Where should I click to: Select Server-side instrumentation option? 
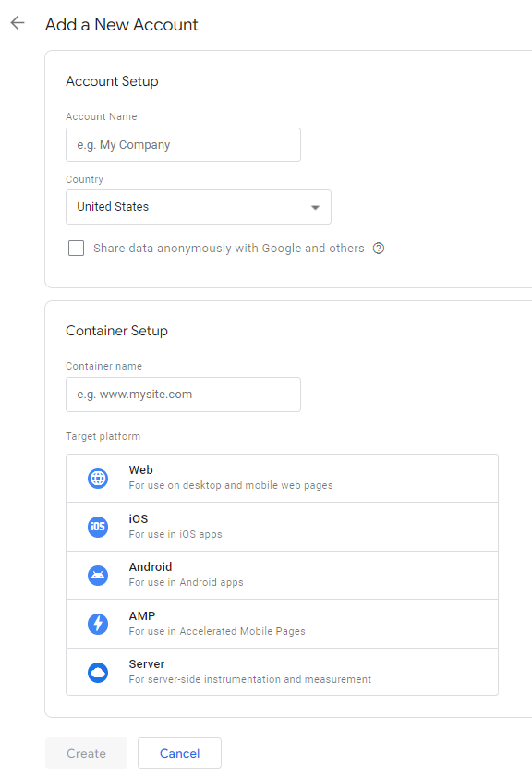(x=282, y=672)
